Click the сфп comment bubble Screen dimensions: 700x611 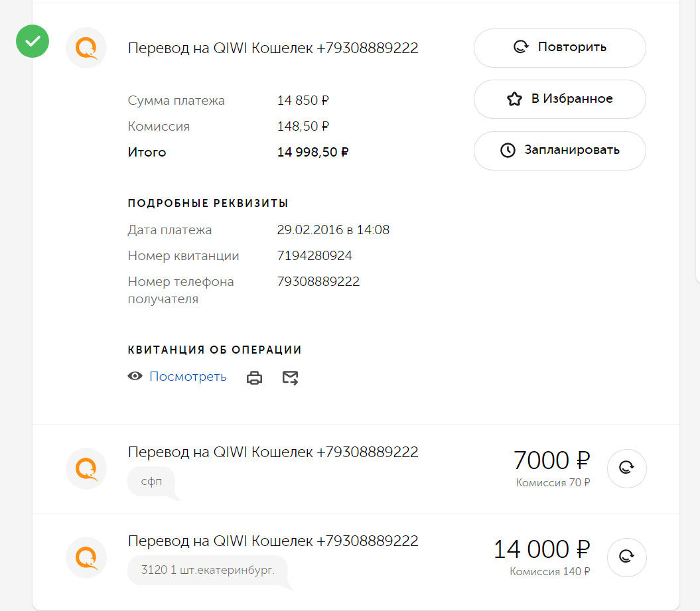point(151,481)
